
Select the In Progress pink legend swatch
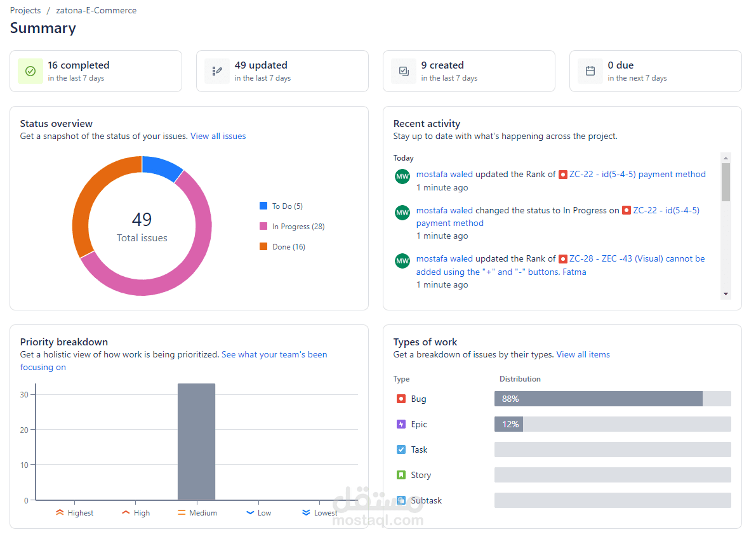[263, 226]
